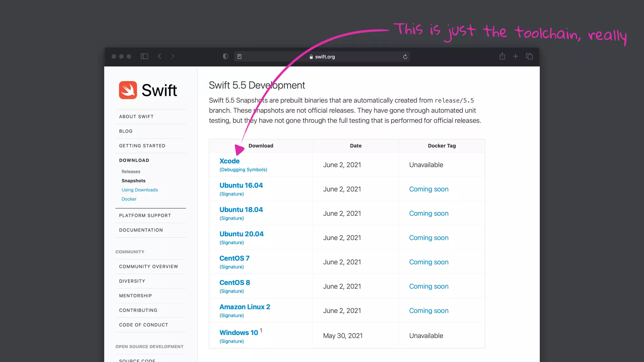Open About Swift in sidebar
The image size is (644, 362).
[x=136, y=117]
